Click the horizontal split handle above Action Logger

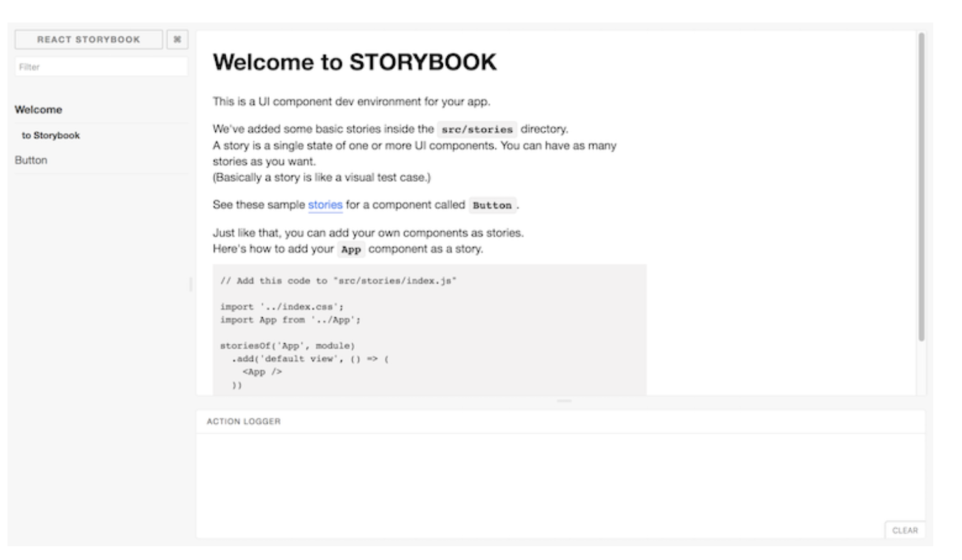[x=564, y=401]
